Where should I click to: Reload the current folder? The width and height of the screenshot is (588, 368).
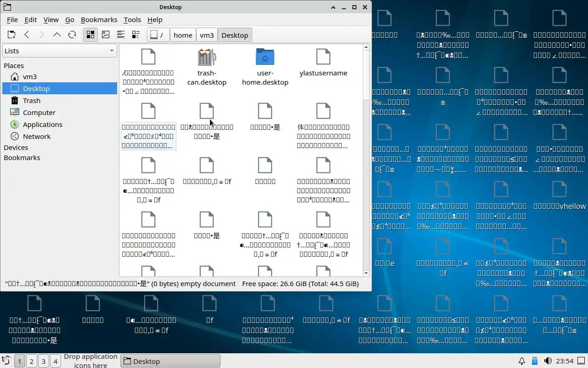[x=72, y=35]
